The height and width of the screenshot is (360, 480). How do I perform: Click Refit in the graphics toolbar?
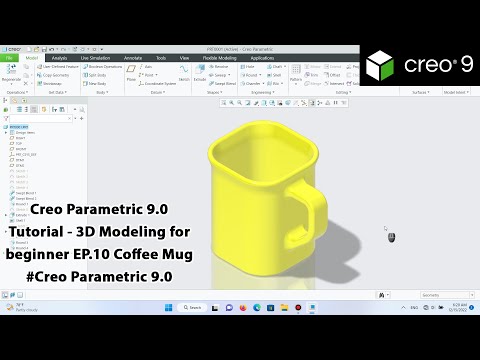[x=224, y=103]
